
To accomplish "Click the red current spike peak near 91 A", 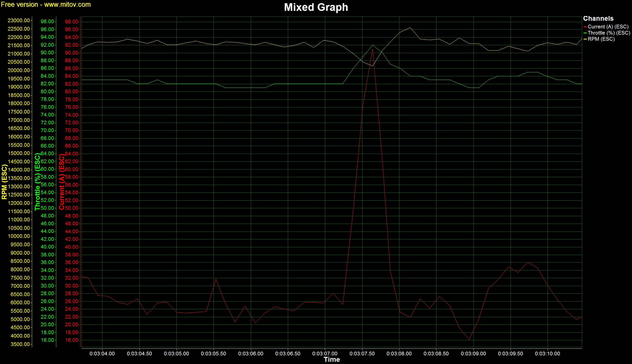I will coord(373,49).
